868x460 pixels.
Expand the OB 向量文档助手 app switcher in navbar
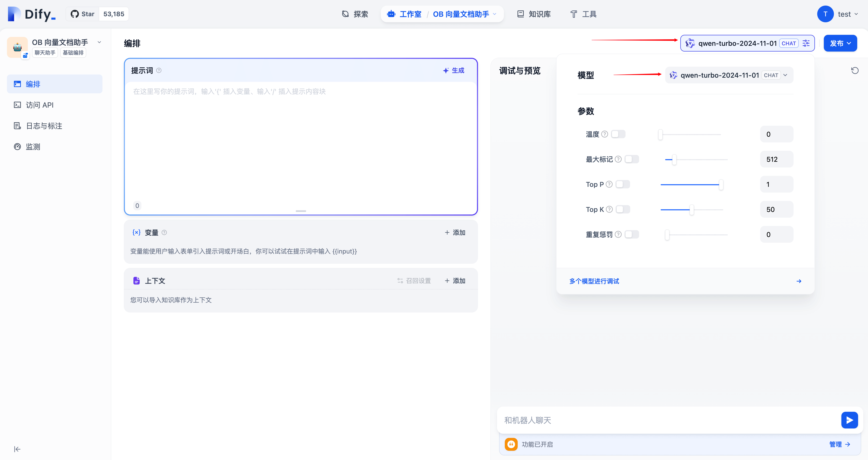[x=465, y=14]
